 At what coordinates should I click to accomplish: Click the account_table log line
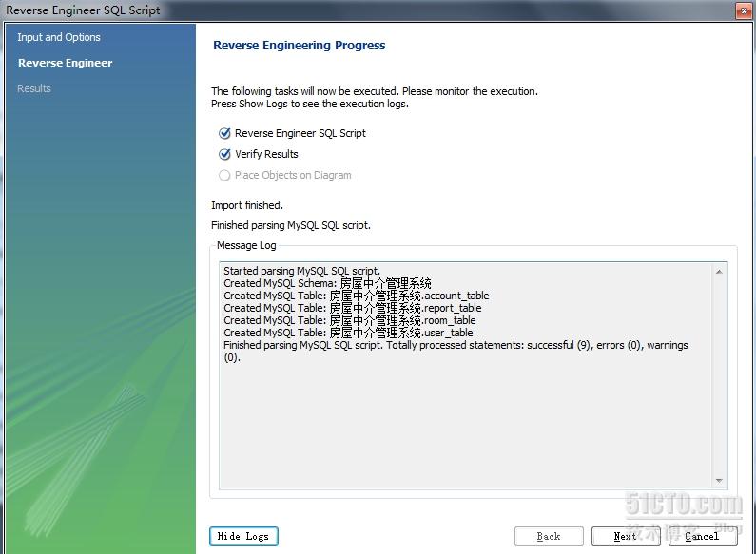[x=357, y=296]
